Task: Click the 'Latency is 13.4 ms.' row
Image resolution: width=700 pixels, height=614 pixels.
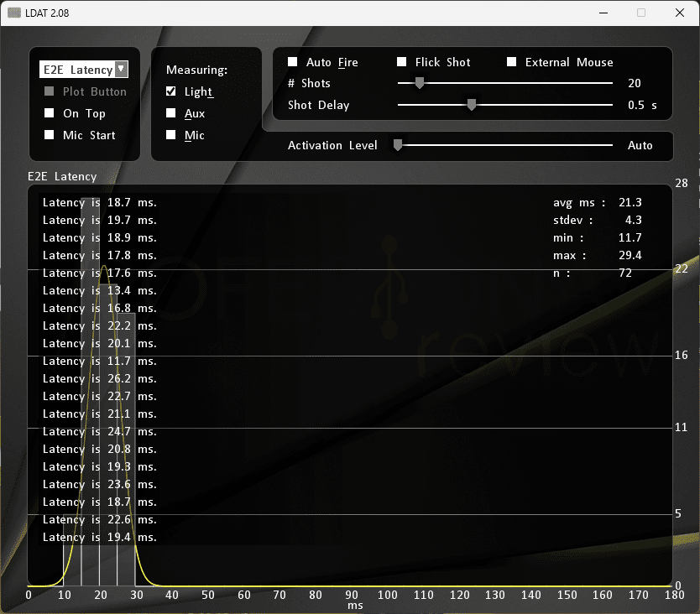Action: 100,290
